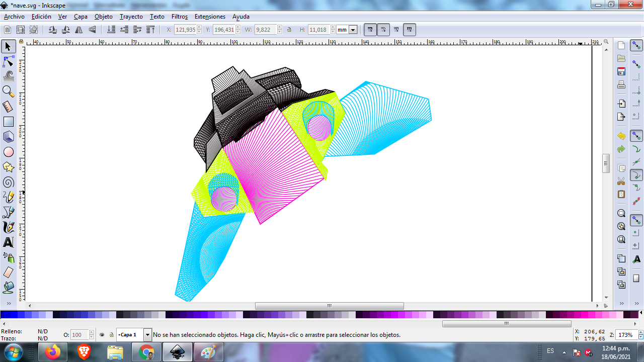This screenshot has height=362, width=644.
Task: Select the Pencil freehand tool
Action: pos(8,197)
